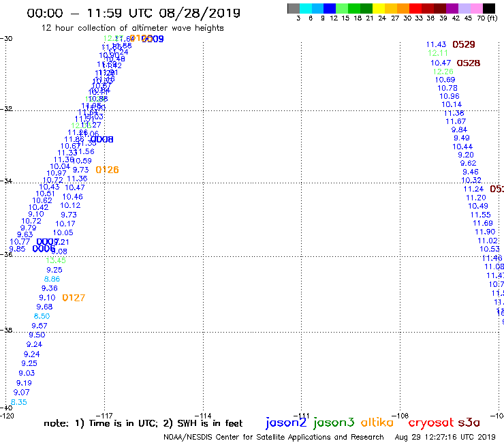
Task: Pick the pink 45-70 ft swatch
Action: (x=476, y=8)
